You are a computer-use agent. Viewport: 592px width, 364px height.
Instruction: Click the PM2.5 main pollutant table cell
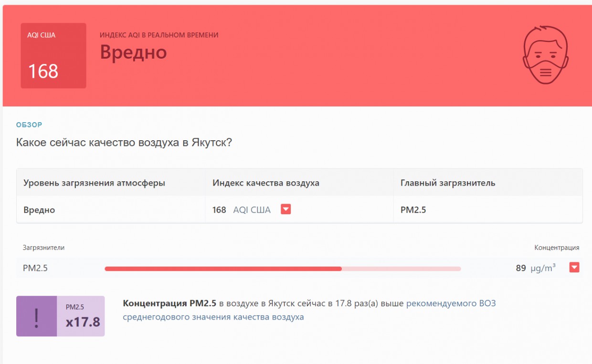coord(413,210)
